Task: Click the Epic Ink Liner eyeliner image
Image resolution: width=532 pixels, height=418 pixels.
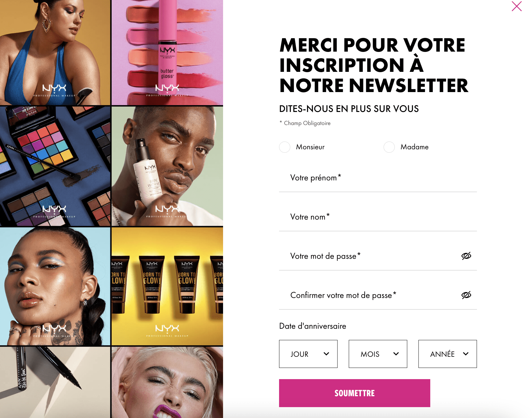Action: click(x=55, y=383)
